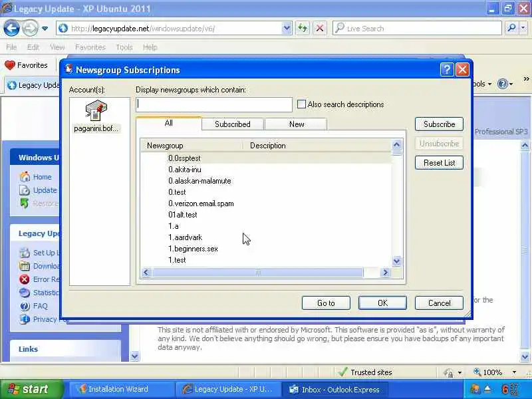Click newsgroup list scroll up arrow
The image size is (532, 399).
pos(396,145)
